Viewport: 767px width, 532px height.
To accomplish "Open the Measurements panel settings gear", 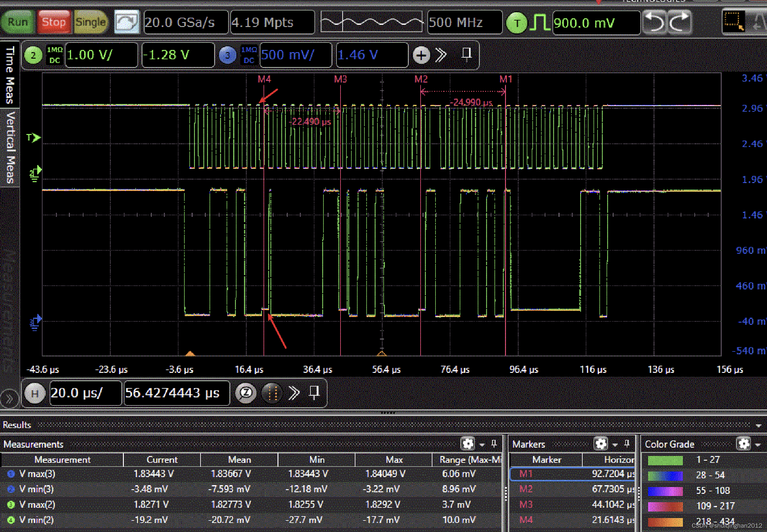I will tap(467, 444).
